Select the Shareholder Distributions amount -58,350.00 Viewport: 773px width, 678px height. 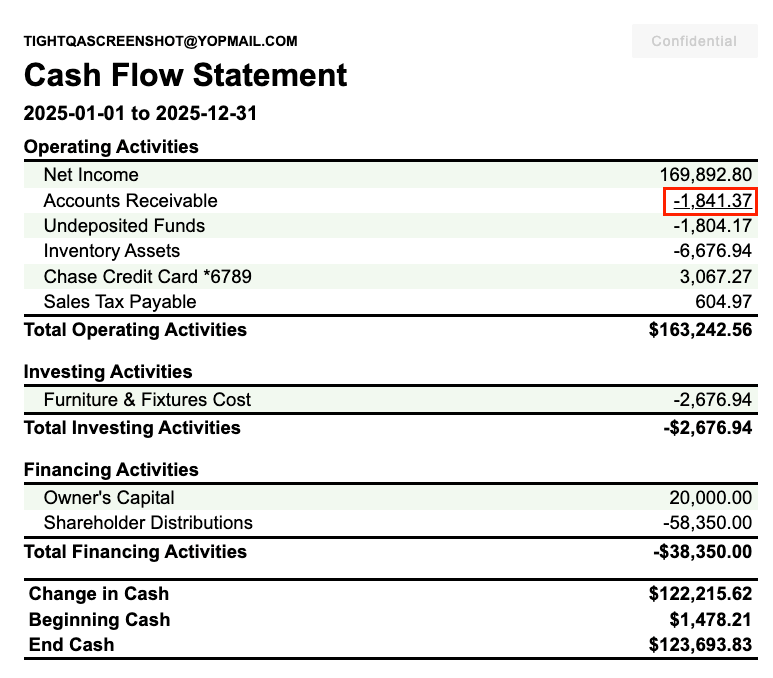(707, 523)
